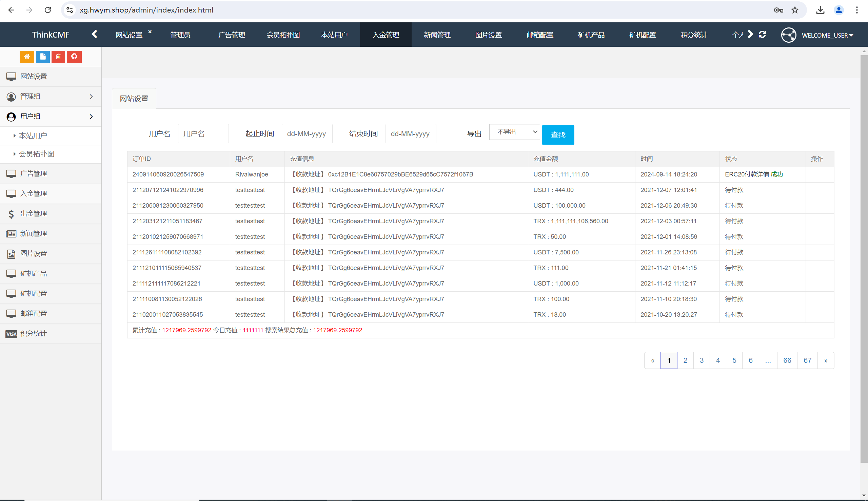Click the blue document icon button
The width and height of the screenshot is (868, 501).
coord(43,57)
